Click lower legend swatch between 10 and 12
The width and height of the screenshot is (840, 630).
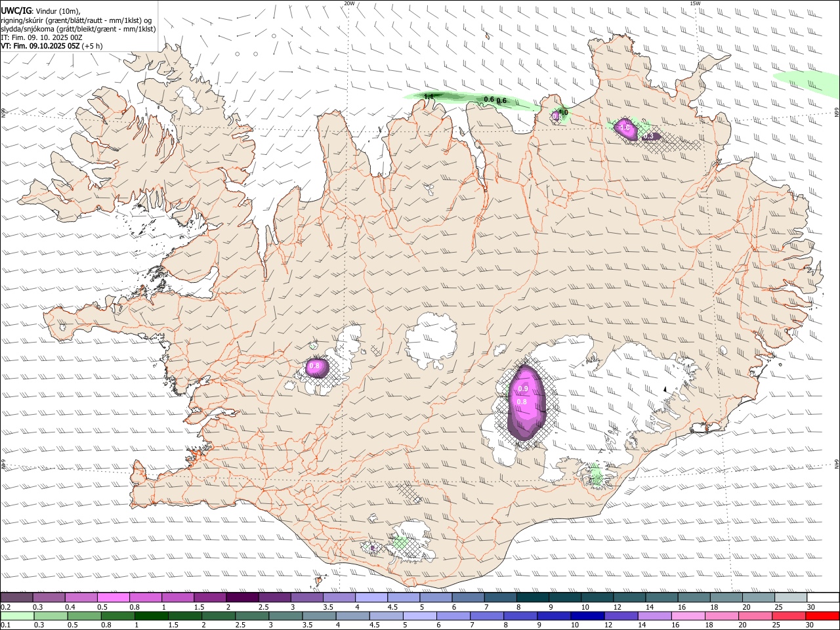(x=587, y=616)
